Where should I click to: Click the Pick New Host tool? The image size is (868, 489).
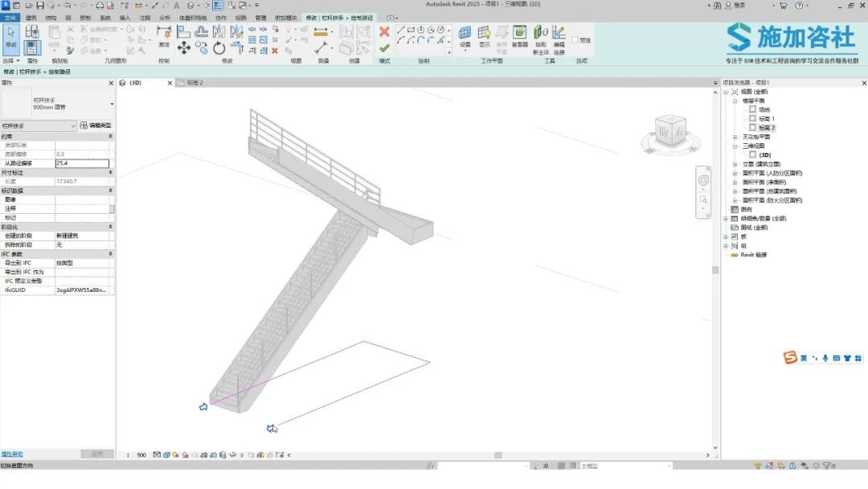click(x=541, y=39)
